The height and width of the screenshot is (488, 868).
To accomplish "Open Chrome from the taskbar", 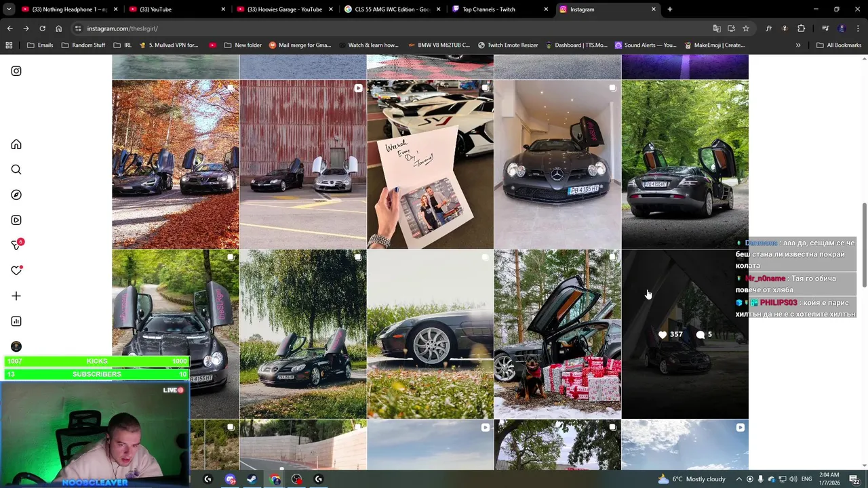I will click(x=275, y=479).
